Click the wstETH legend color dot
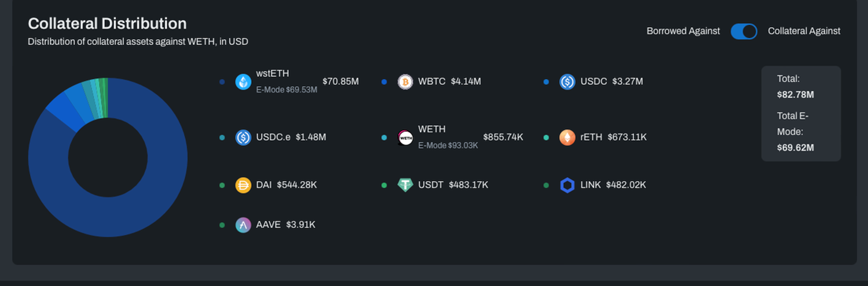Screen dimensions: 868x286 click(222, 82)
